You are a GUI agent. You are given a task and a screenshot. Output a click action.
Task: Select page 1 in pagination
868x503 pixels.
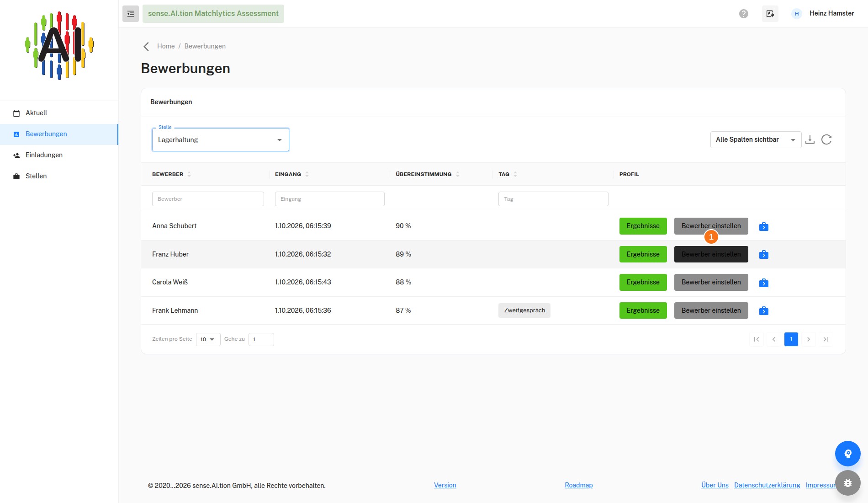(791, 339)
